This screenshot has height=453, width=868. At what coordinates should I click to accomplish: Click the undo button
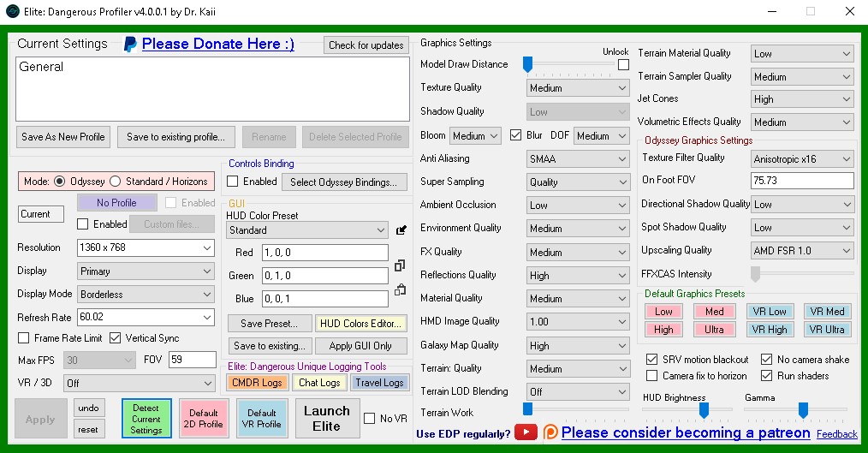tap(88, 408)
